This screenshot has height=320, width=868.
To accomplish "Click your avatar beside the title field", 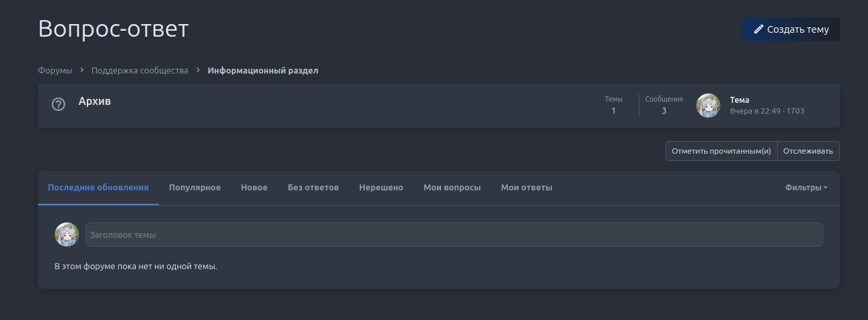I will 67,234.
